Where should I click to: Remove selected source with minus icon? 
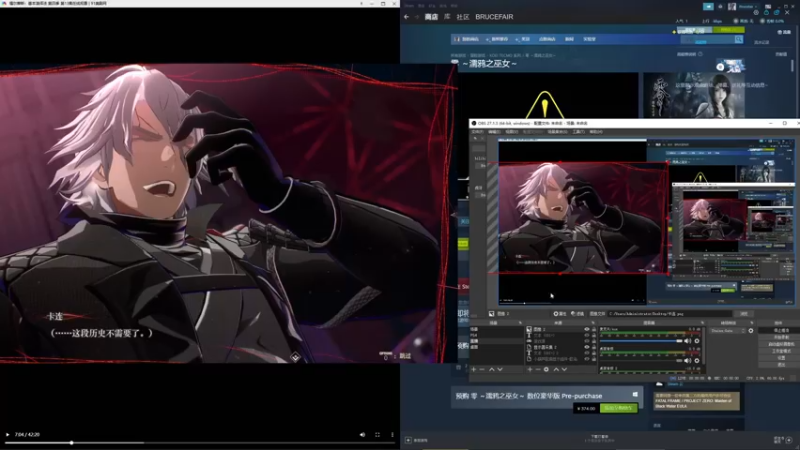tap(538, 369)
